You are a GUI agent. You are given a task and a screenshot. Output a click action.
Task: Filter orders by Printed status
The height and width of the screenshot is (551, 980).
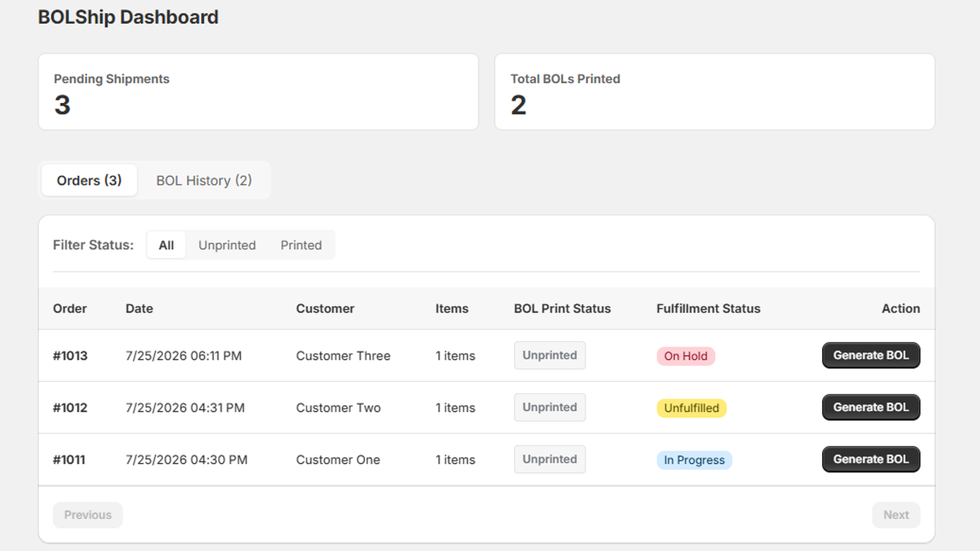[301, 245]
